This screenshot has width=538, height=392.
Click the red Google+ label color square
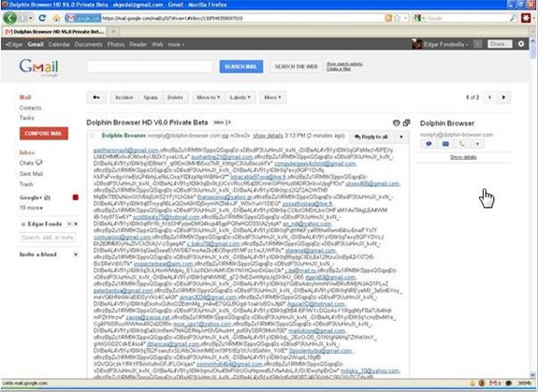76,197
